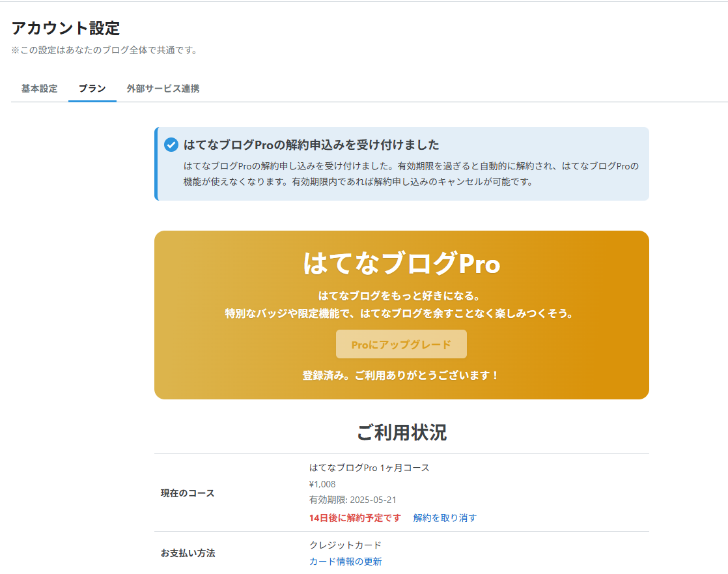Click the 登録済み。ご利用ありがとうございます！ message
728x574 pixels.
[x=400, y=375]
